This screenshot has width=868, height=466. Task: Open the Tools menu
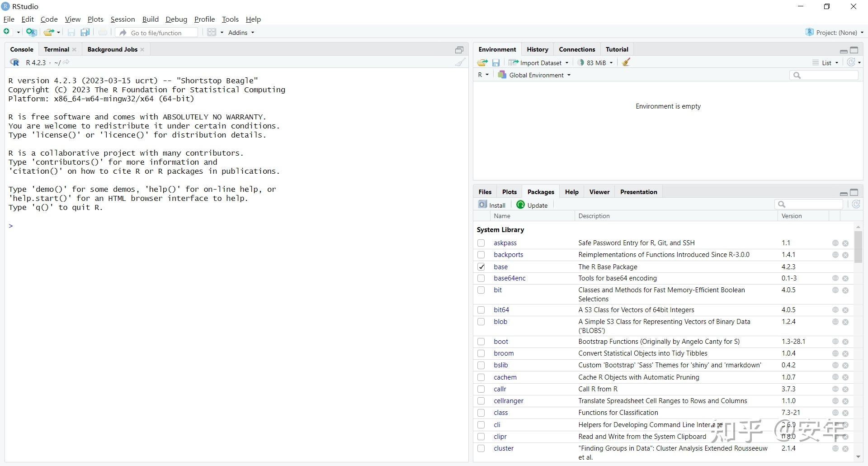(x=230, y=19)
